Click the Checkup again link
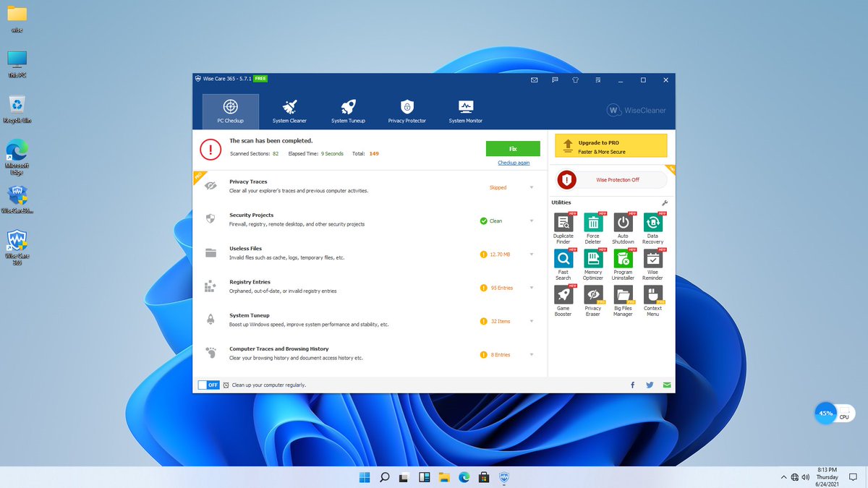The width and height of the screenshot is (868, 488). click(514, 163)
